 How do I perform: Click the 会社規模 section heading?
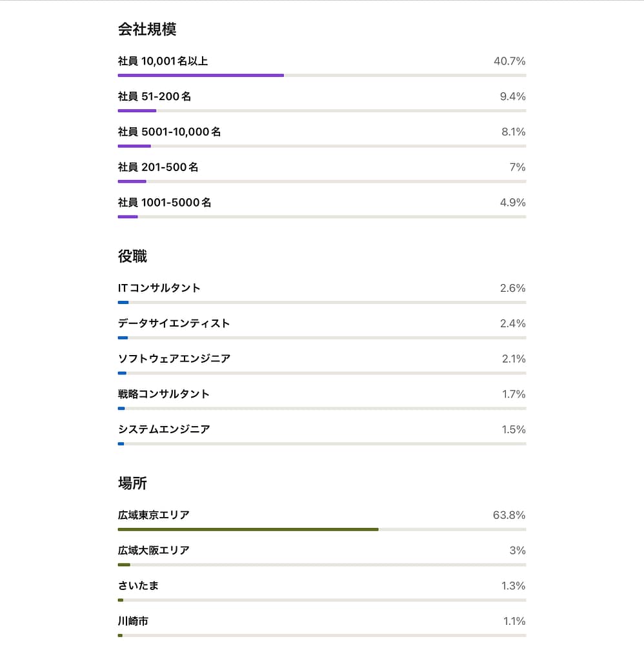147,29
